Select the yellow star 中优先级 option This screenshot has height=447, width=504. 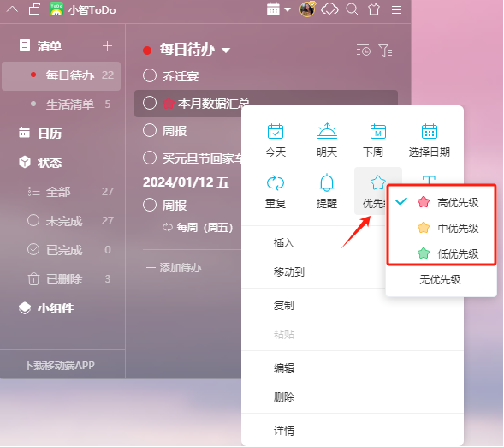[448, 228]
